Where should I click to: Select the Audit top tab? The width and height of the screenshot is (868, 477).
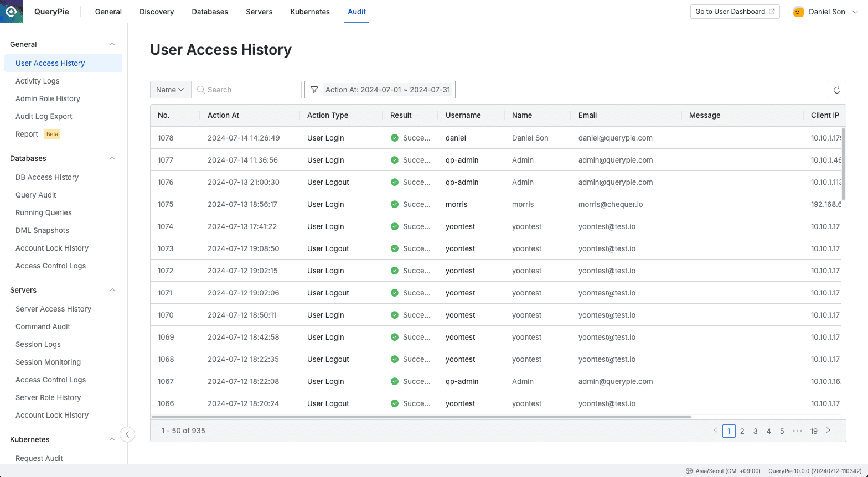pyautogui.click(x=356, y=12)
